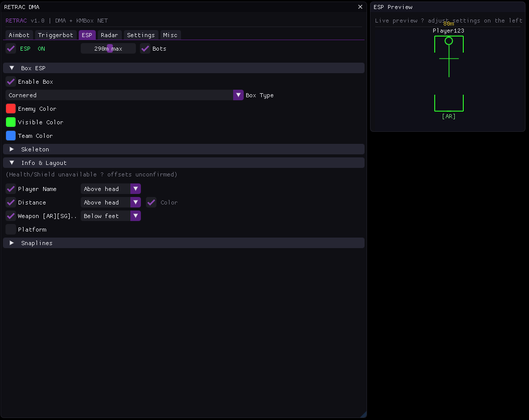Go to the Radar tab

[109, 35]
